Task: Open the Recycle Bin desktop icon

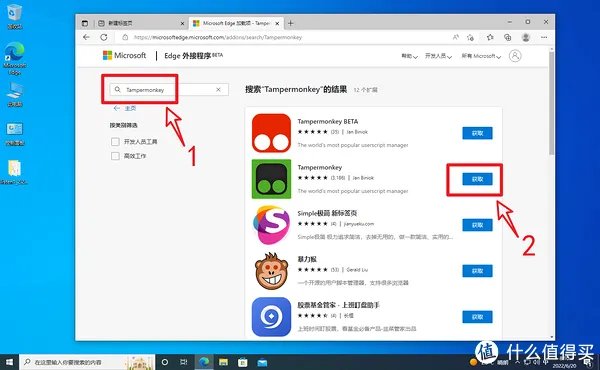Action: pyautogui.click(x=15, y=17)
